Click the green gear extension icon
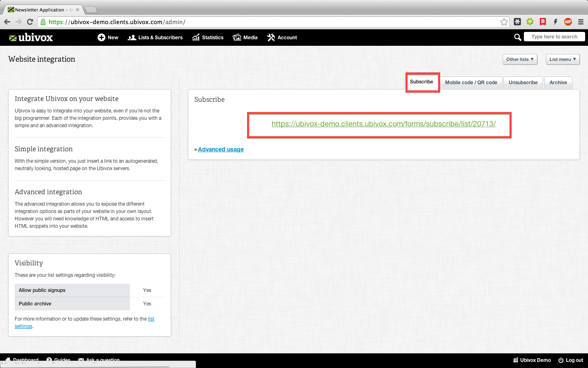 pos(530,22)
